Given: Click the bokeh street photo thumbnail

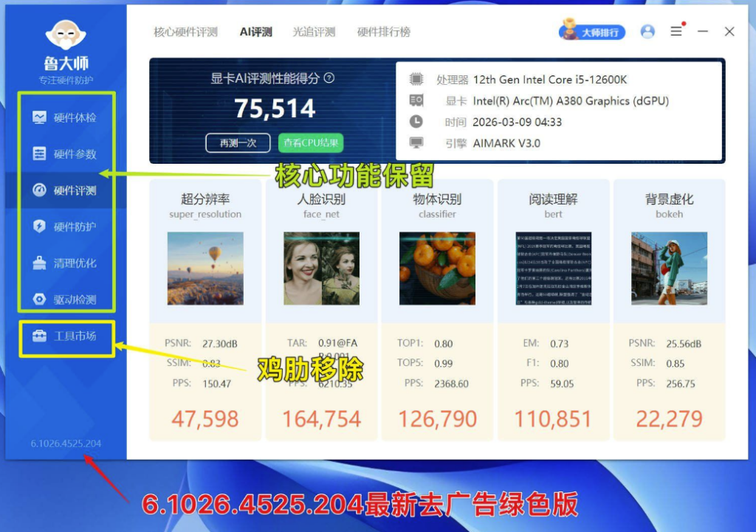Looking at the screenshot, I should (669, 269).
